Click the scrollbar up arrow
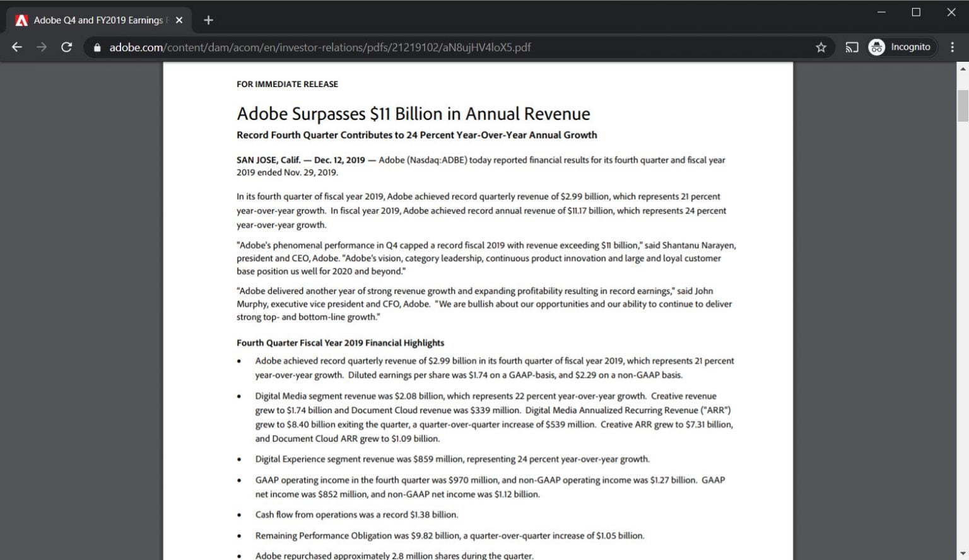The width and height of the screenshot is (969, 560). 963,68
